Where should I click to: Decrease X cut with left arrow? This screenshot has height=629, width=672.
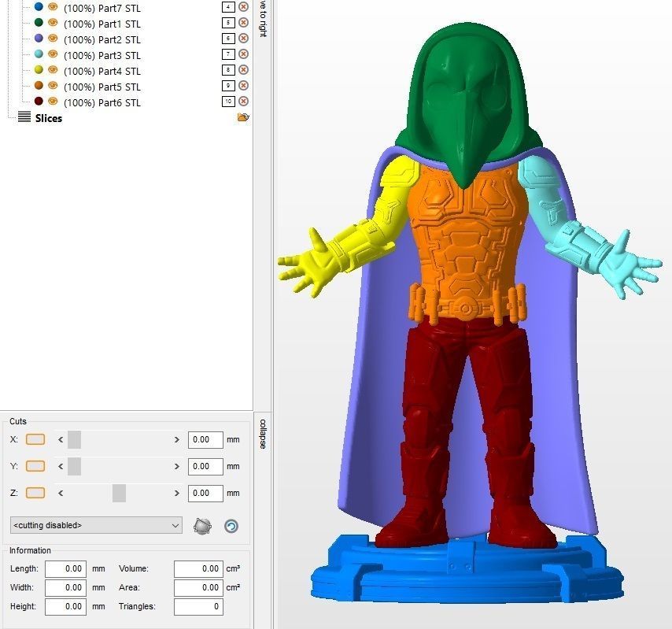coord(61,439)
